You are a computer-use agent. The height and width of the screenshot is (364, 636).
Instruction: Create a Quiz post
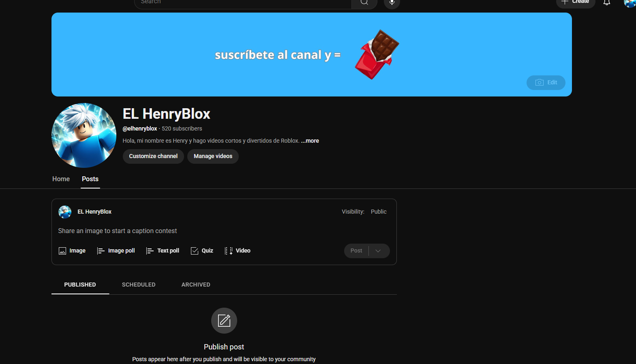(x=202, y=251)
